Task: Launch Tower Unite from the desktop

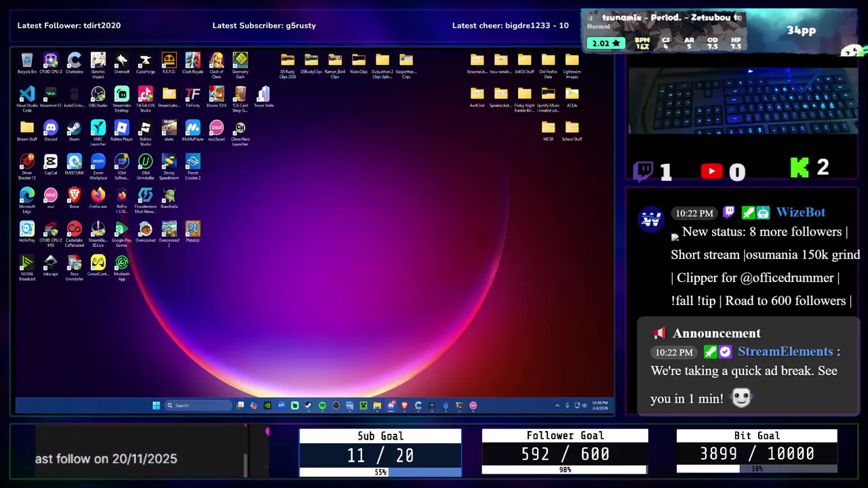Action: (264, 96)
